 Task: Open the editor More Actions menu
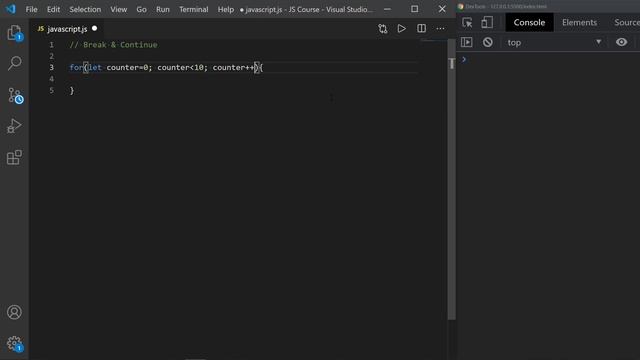tap(440, 29)
